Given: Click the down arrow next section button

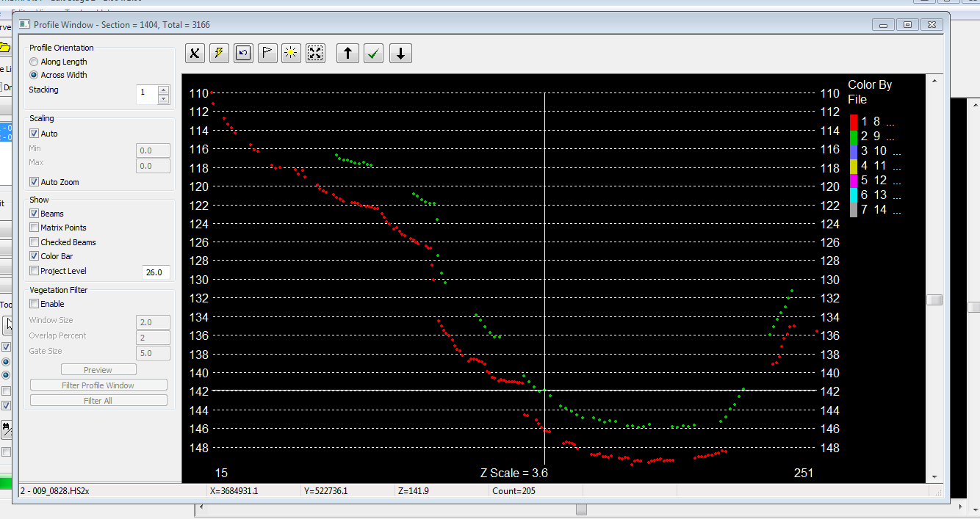Looking at the screenshot, I should point(400,53).
